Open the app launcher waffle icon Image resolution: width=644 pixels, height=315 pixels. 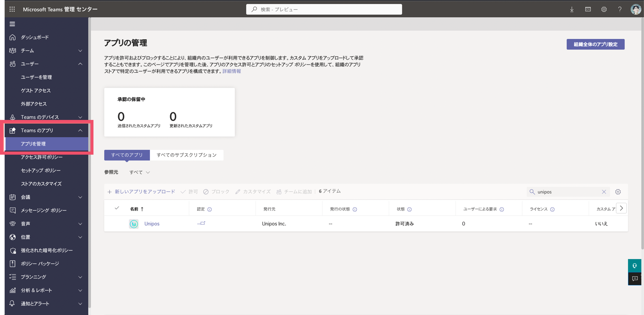pyautogui.click(x=12, y=9)
